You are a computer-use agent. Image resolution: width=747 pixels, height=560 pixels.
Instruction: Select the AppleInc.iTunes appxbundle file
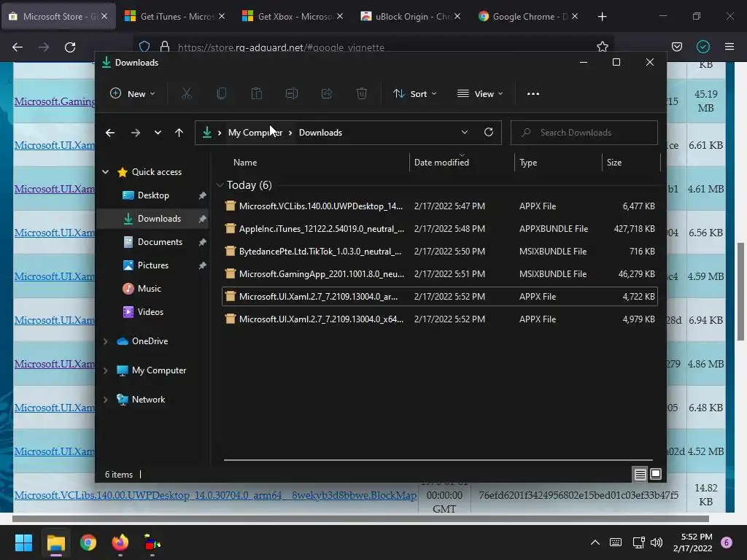pos(439,228)
